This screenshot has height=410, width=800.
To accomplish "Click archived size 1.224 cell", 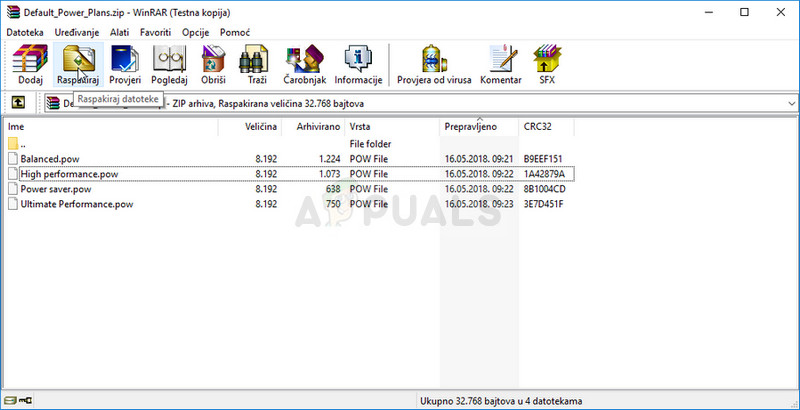I will (330, 159).
